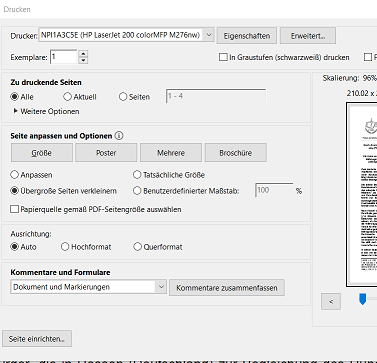Screen dimensions: 377x363
Task: Click the Exemplare copies input field
Action: [x=64, y=57]
